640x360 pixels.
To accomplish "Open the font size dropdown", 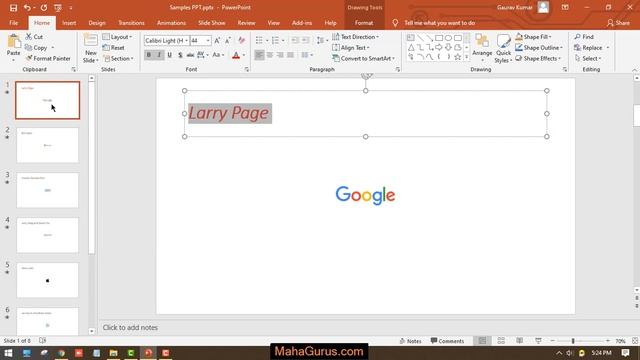I will click(208, 40).
